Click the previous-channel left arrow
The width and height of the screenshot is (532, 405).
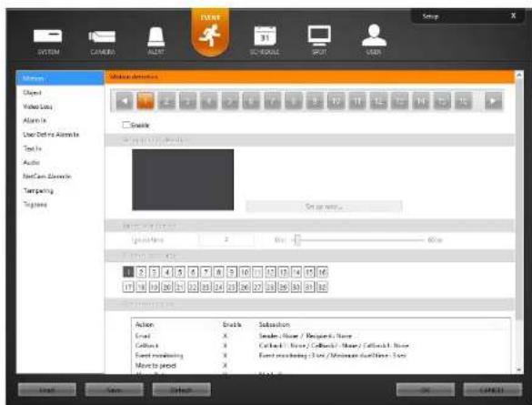(x=125, y=101)
